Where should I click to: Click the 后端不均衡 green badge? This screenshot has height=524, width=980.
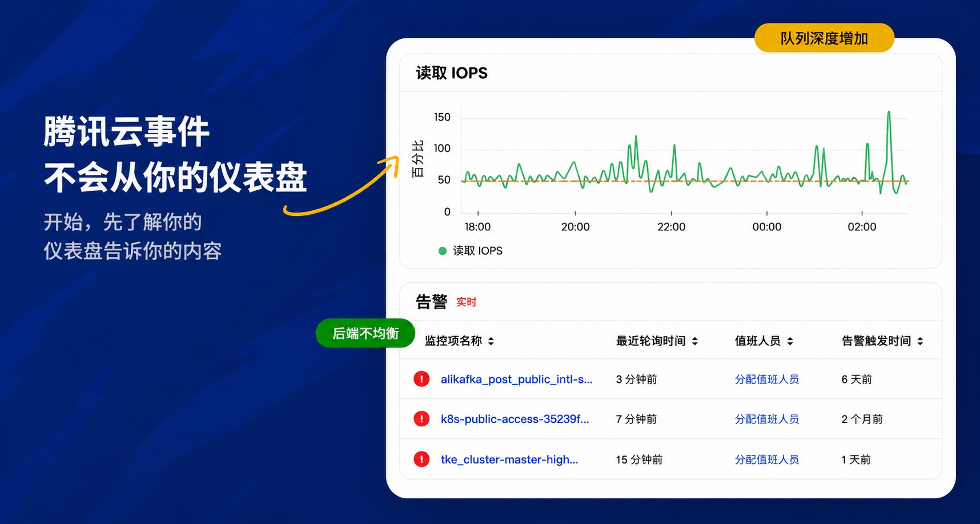tap(366, 333)
